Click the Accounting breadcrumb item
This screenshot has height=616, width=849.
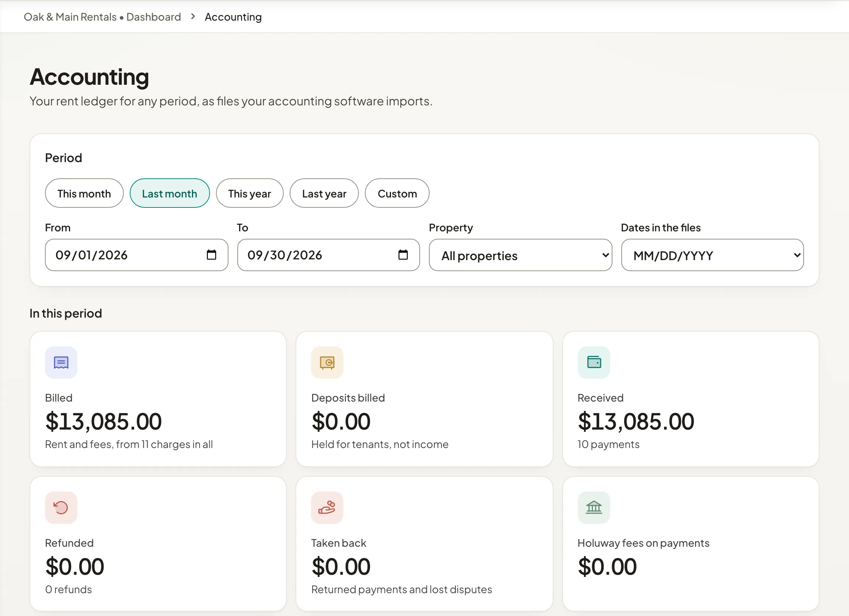233,17
